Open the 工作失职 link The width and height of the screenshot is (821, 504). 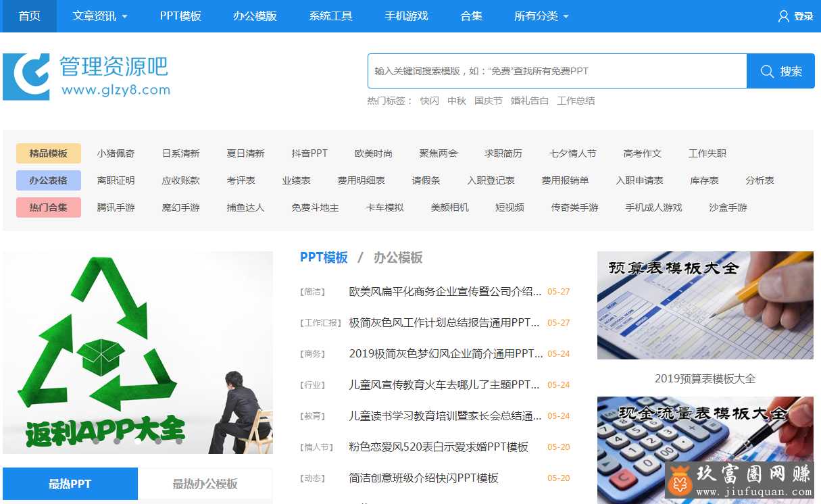(707, 153)
